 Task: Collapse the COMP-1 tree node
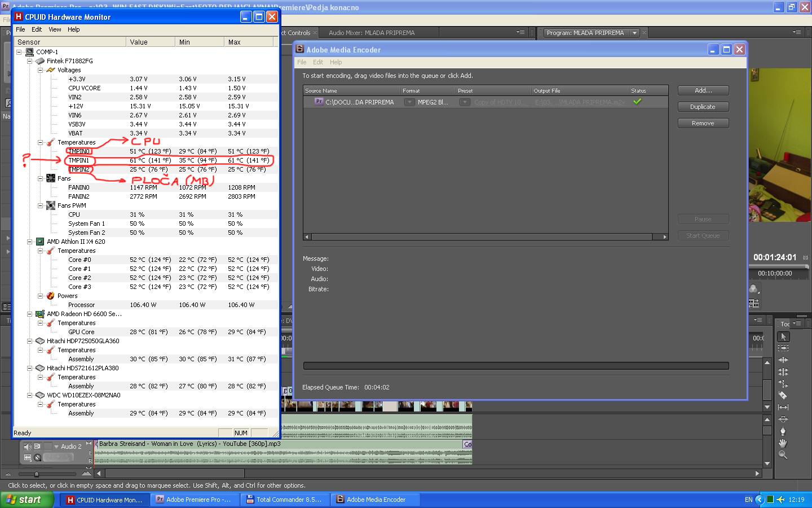pyautogui.click(x=19, y=52)
